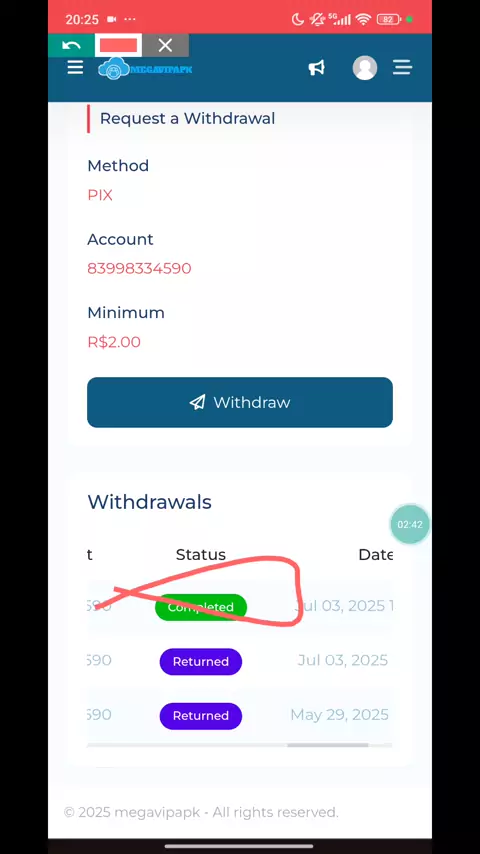Open the user profile avatar

(364, 68)
